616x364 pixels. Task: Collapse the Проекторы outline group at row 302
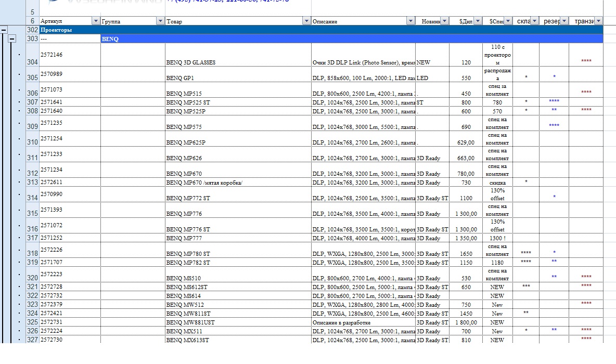point(4,30)
